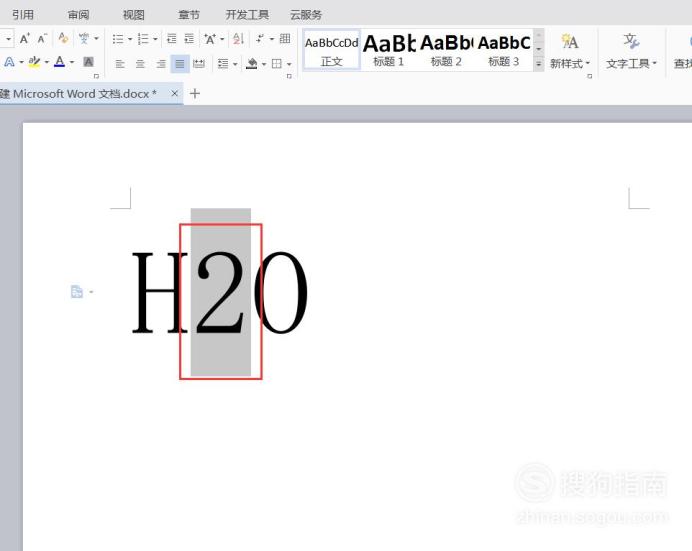Viewport: 692px width, 551px height.
Task: Click the increase indent icon
Action: (x=189, y=39)
